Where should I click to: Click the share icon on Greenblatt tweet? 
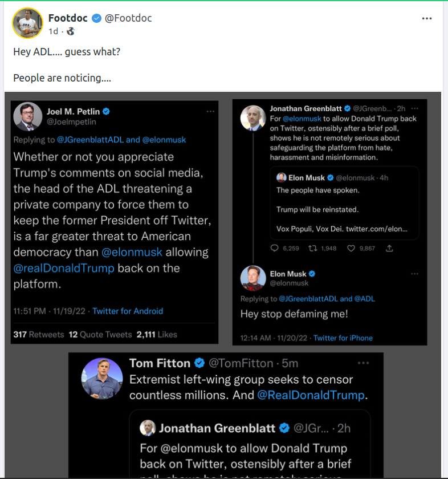[x=390, y=248]
